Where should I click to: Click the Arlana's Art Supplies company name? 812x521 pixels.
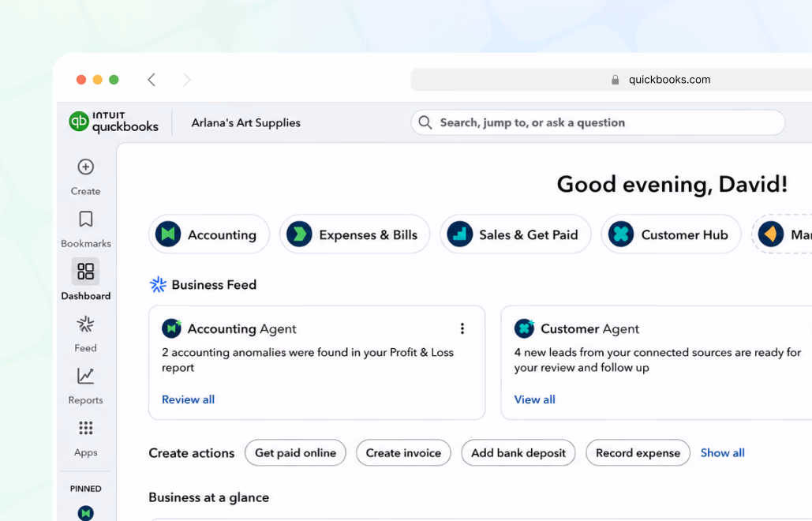click(246, 122)
